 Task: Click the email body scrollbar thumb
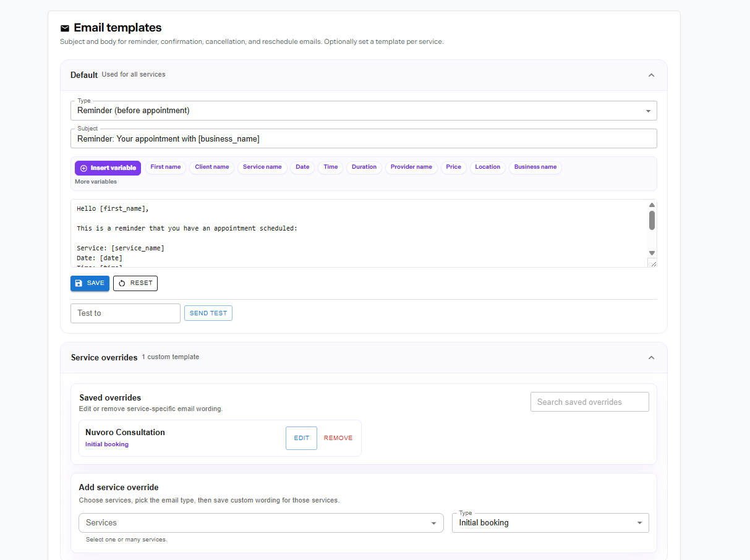click(652, 220)
